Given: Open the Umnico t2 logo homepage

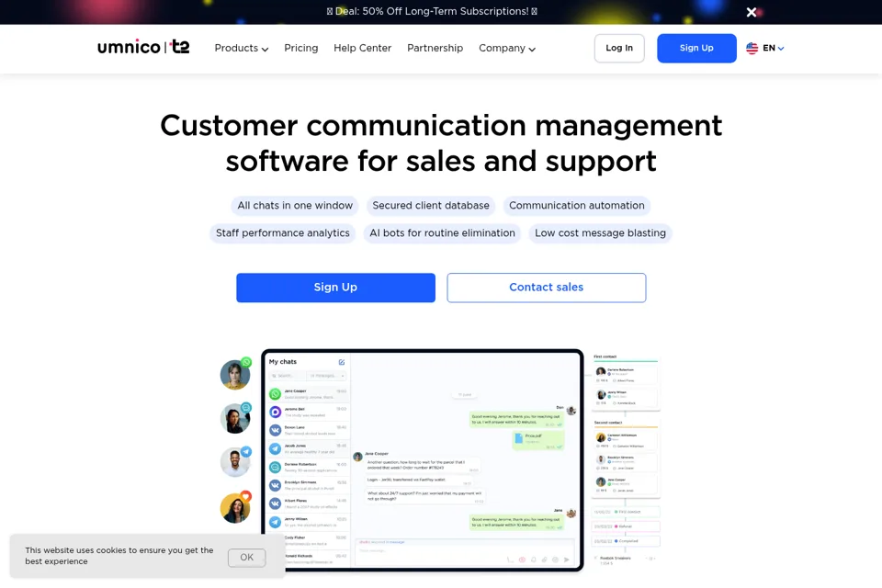Looking at the screenshot, I should click(x=143, y=47).
